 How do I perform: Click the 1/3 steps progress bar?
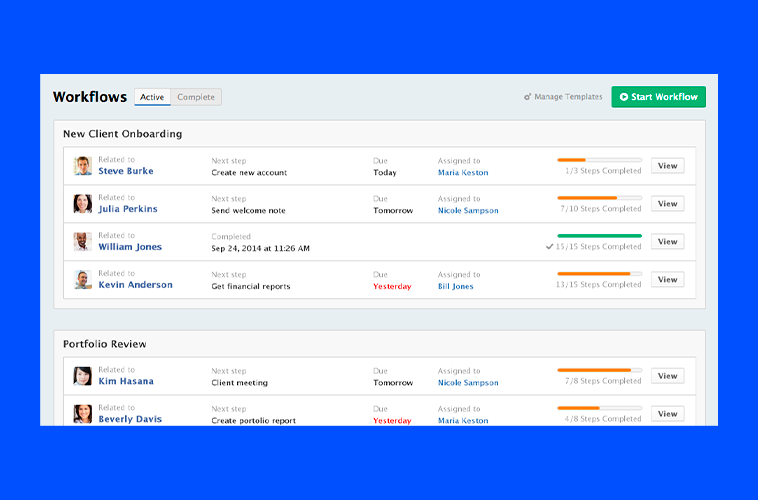click(599, 160)
